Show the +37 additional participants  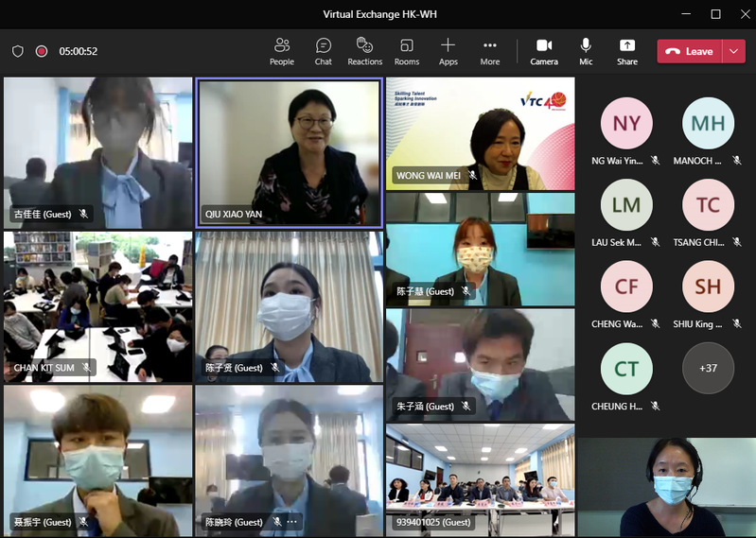(708, 368)
